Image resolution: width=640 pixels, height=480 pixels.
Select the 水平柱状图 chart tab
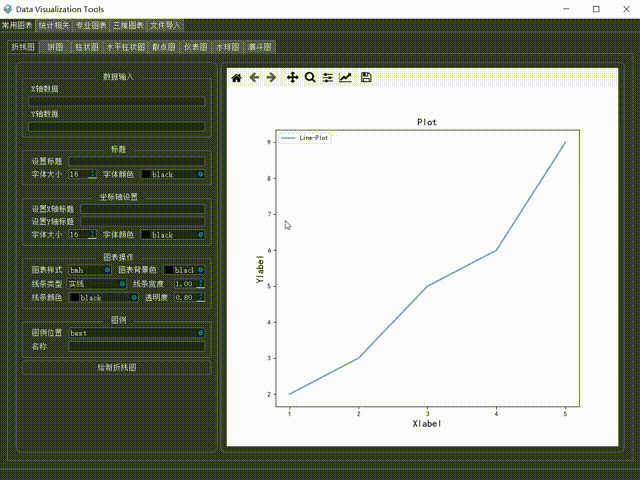click(x=126, y=47)
